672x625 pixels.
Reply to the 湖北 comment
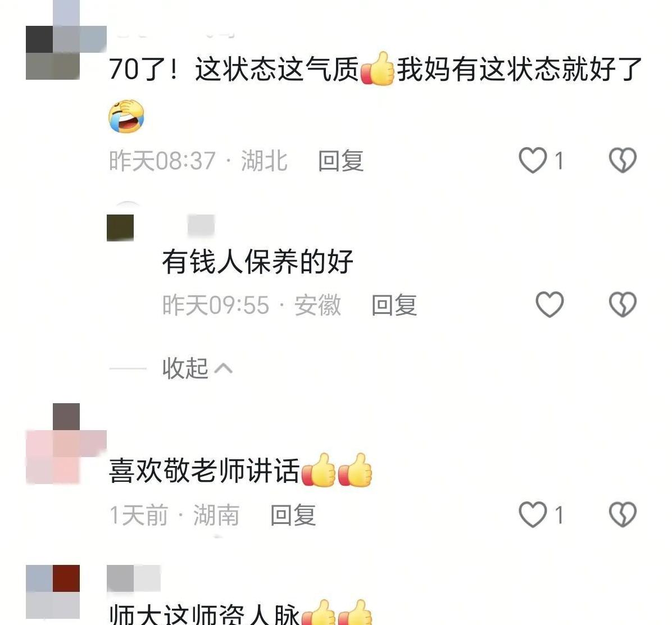[340, 161]
